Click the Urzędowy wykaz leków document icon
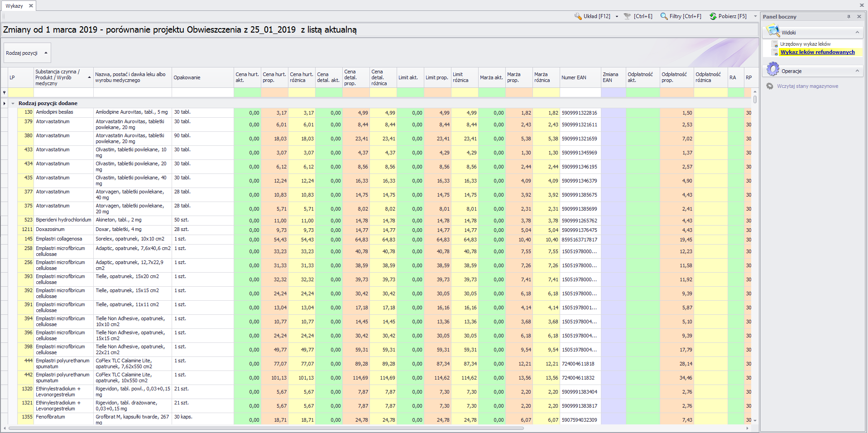868x433 pixels. 775,44
